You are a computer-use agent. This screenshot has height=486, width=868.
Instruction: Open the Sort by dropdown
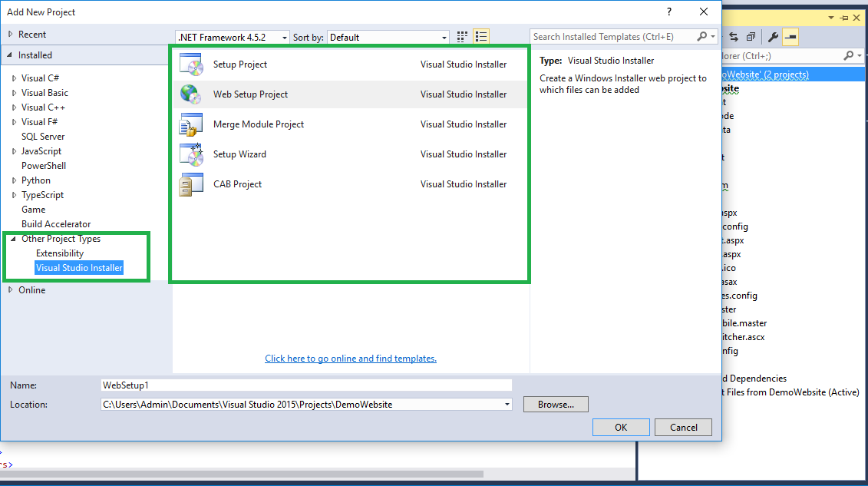tap(444, 36)
